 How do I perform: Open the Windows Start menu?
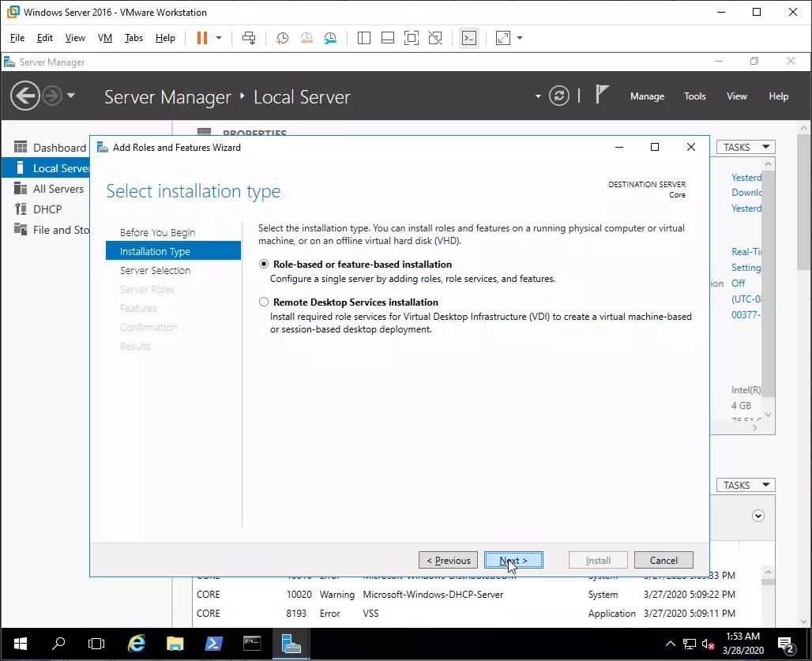click(x=21, y=644)
